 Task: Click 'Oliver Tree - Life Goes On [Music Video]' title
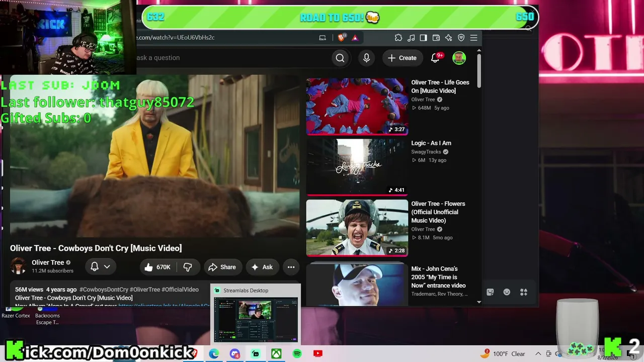point(440,86)
